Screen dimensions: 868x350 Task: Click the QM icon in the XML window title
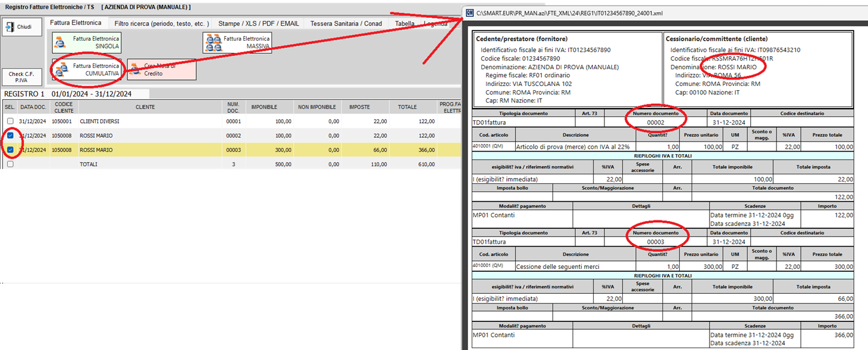470,13
